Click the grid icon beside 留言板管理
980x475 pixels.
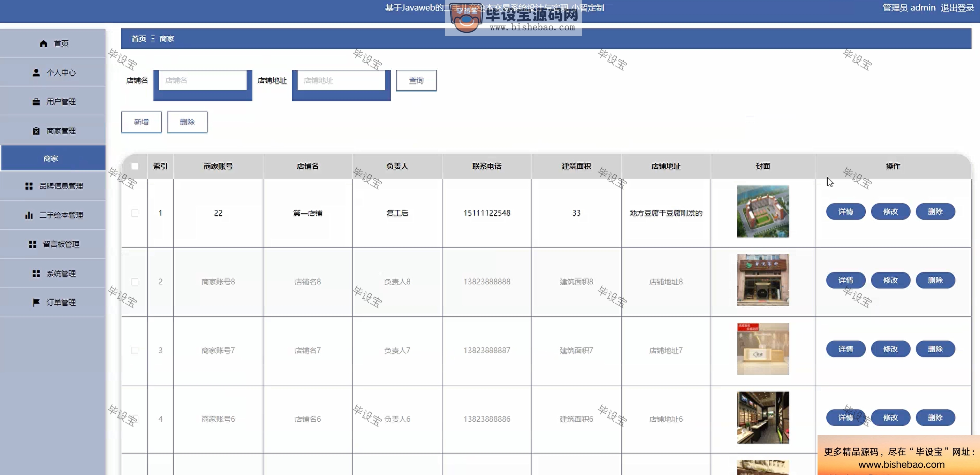[33, 244]
